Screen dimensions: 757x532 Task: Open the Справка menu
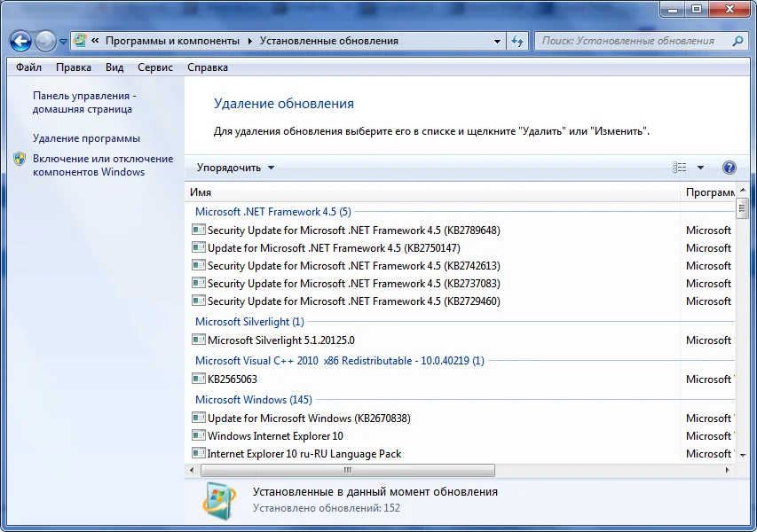click(208, 67)
